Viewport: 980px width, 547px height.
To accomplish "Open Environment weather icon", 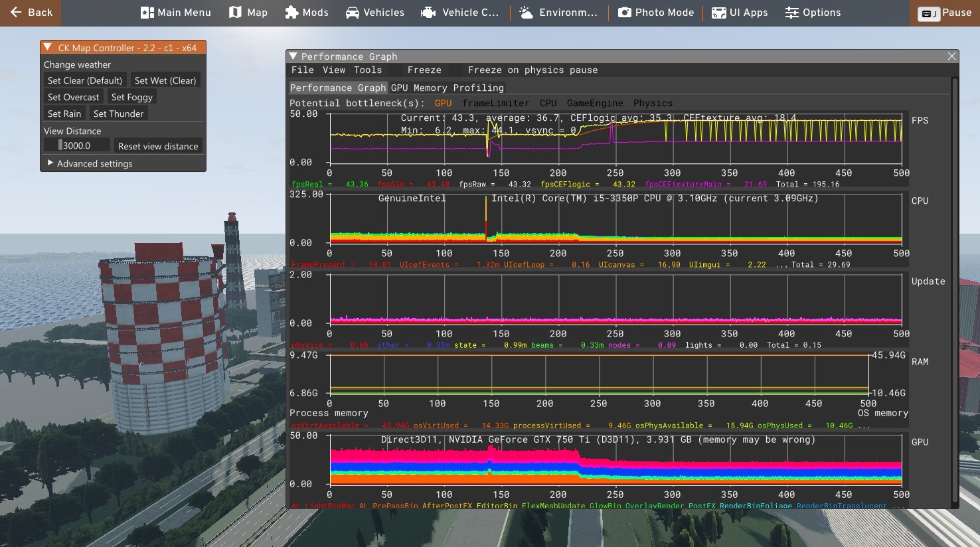I will point(527,13).
